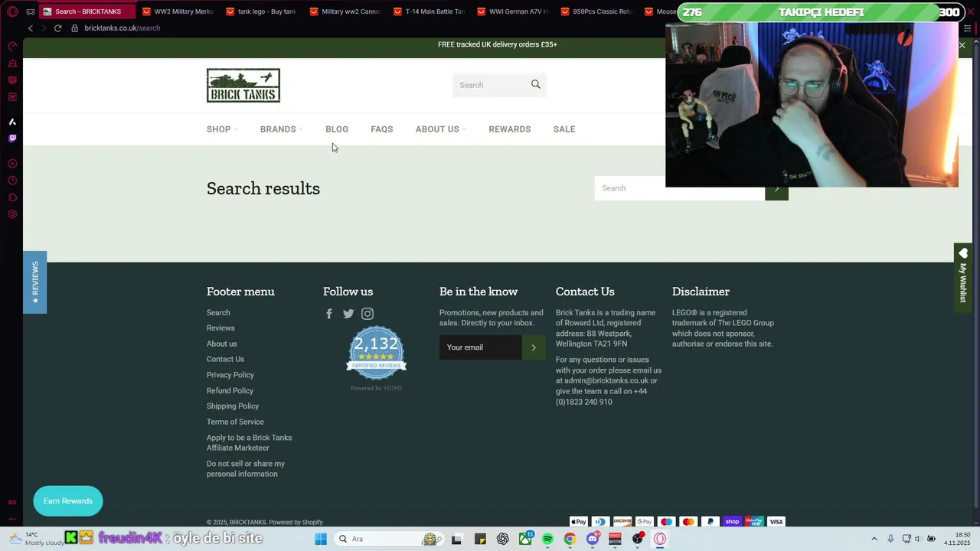Open the Windows Start menu
980x551 pixels.
tap(321, 539)
